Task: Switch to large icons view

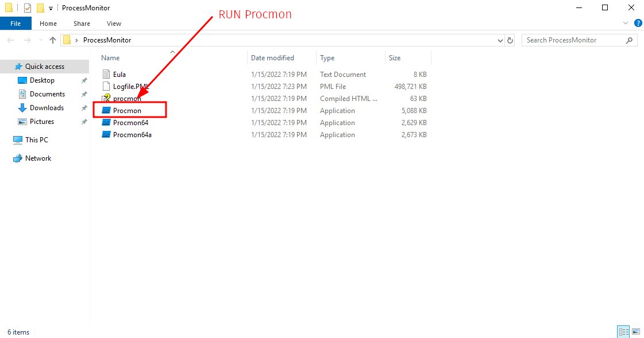Action: [x=636, y=332]
